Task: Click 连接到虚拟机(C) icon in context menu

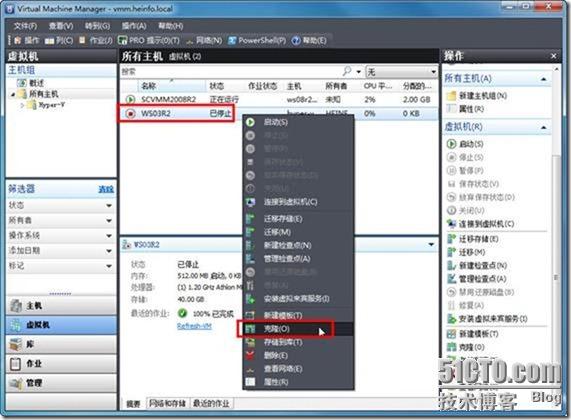Action: (250, 202)
